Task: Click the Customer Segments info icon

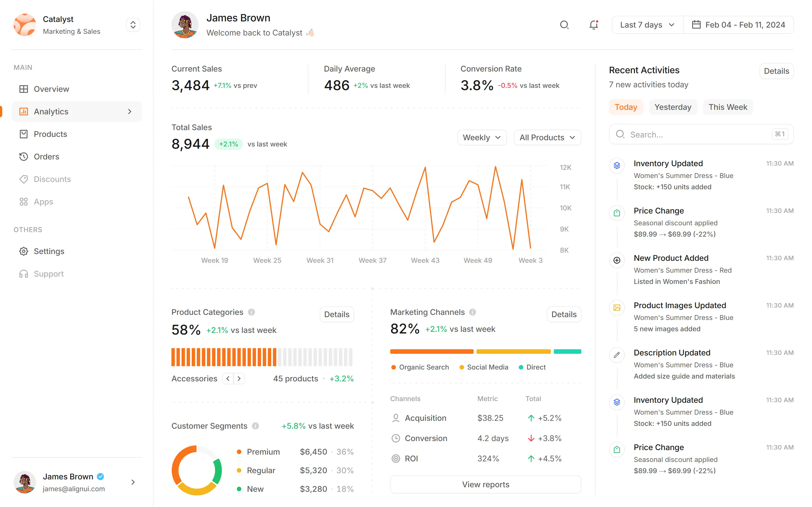Action: pyautogui.click(x=255, y=426)
